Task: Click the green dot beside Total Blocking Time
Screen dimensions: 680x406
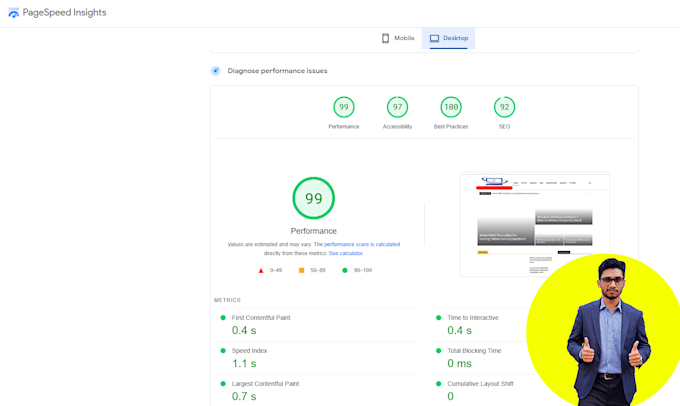Action: click(x=438, y=350)
